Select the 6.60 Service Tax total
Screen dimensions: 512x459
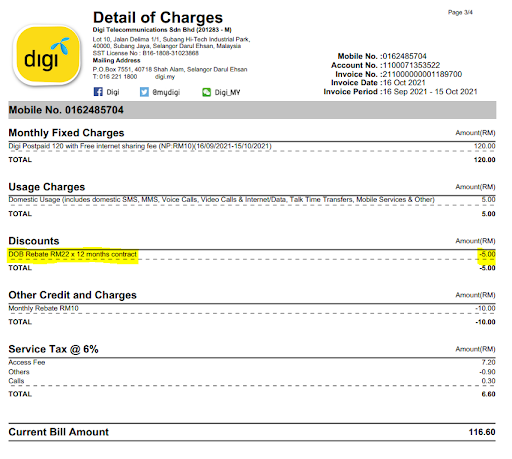(x=488, y=394)
